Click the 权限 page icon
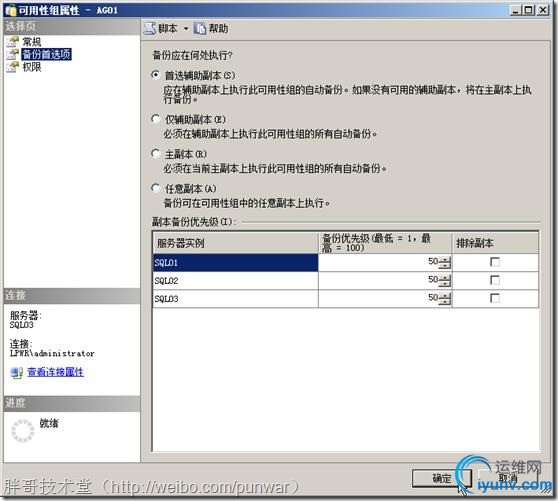Image resolution: width=558 pixels, height=501 pixels. pyautogui.click(x=12, y=67)
